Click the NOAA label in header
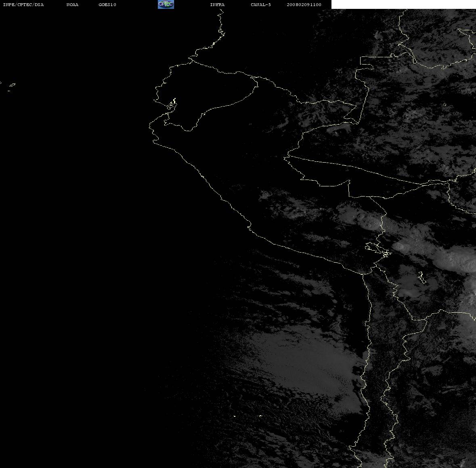This screenshot has height=468, width=476. click(72, 4)
